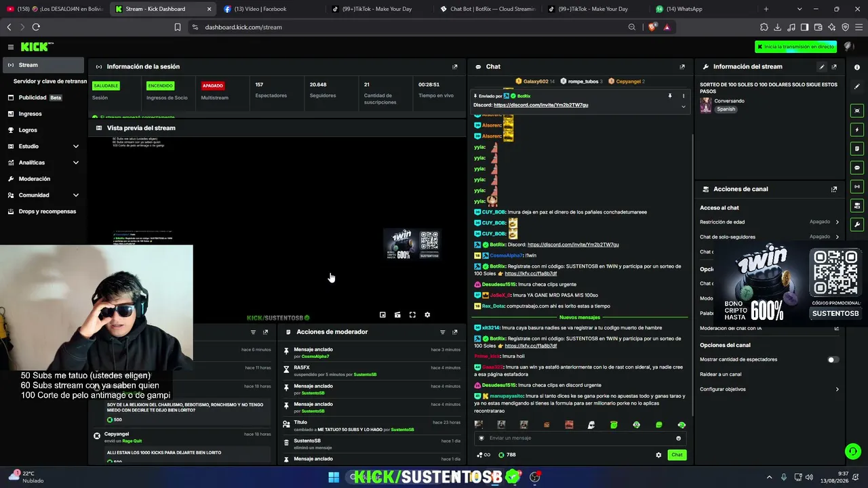The image size is (868, 488).
Task: Open the lkfv.cc link in BotRix's latest message
Action: coord(531,346)
